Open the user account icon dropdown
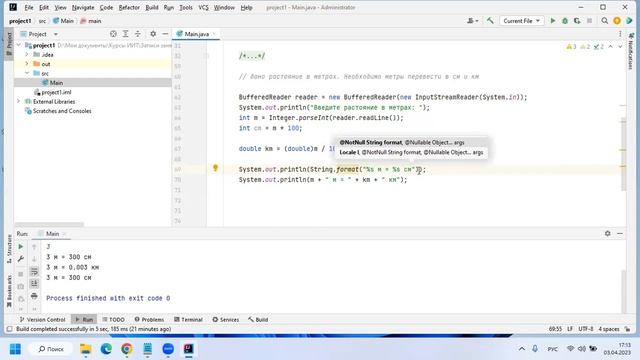640x360 pixels. coord(473,20)
